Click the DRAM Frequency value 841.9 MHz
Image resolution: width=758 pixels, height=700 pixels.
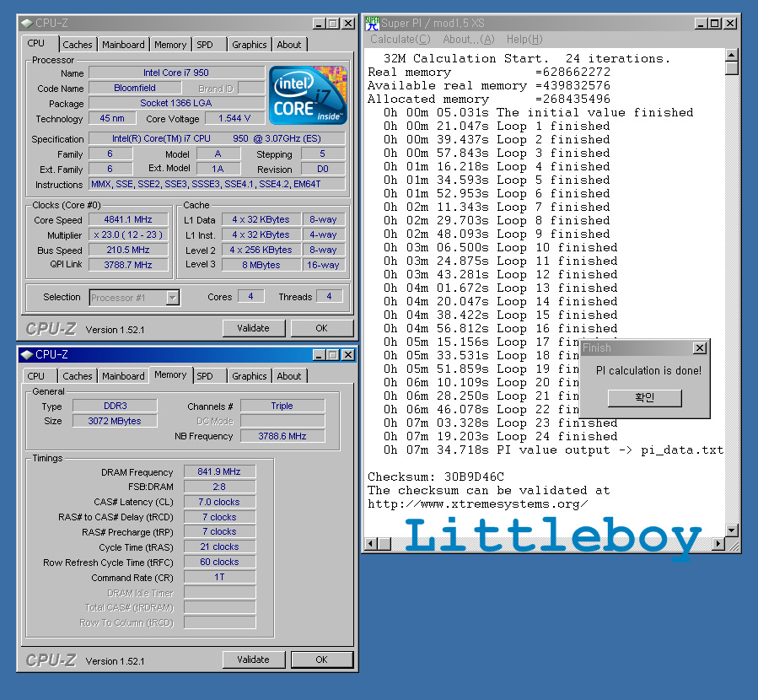click(x=219, y=471)
